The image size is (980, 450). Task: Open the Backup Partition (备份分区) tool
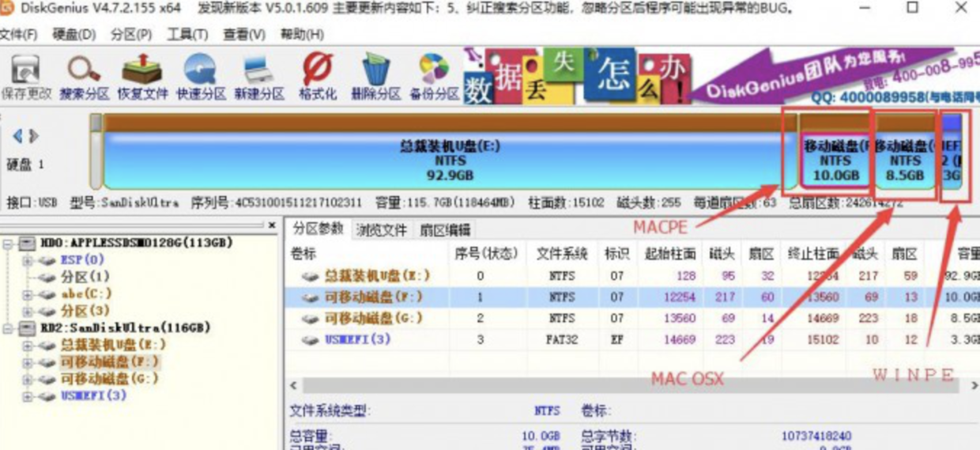pyautogui.click(x=434, y=77)
